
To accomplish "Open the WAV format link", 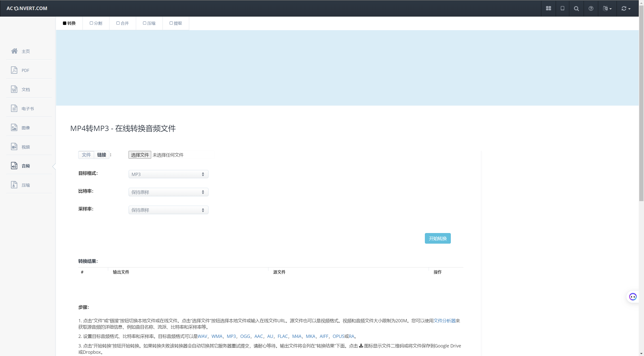I will [203, 336].
